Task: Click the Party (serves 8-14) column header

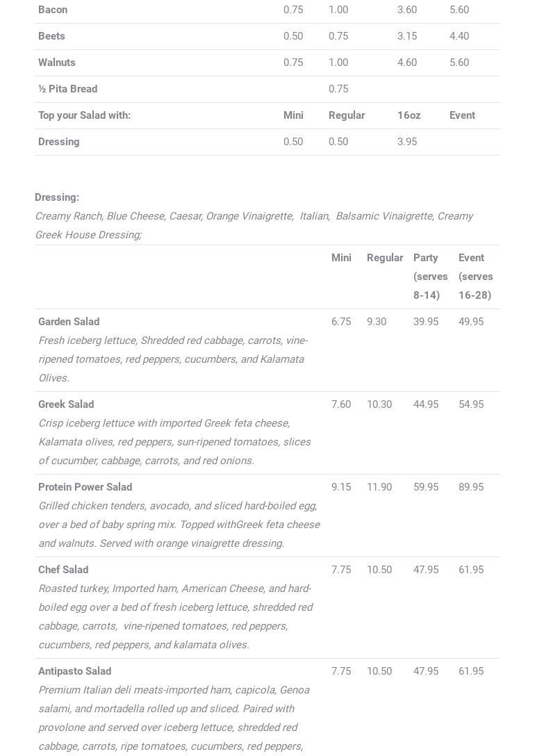Action: point(430,277)
